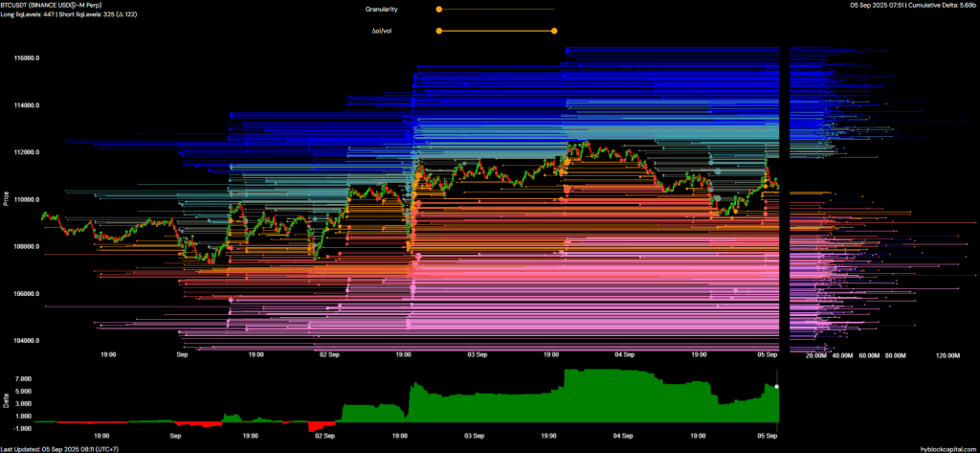The image size is (980, 453).
Task: Click the 20.00M liquidation volume axis label
Action: coord(816,354)
